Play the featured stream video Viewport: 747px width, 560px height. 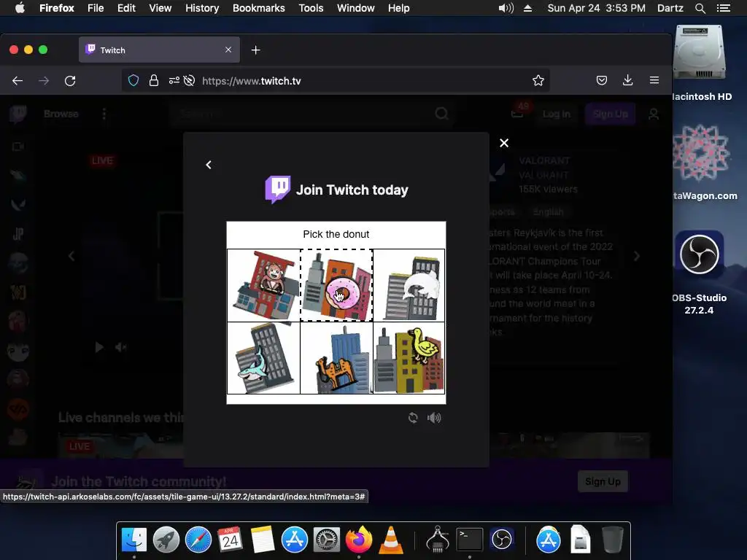(x=99, y=347)
